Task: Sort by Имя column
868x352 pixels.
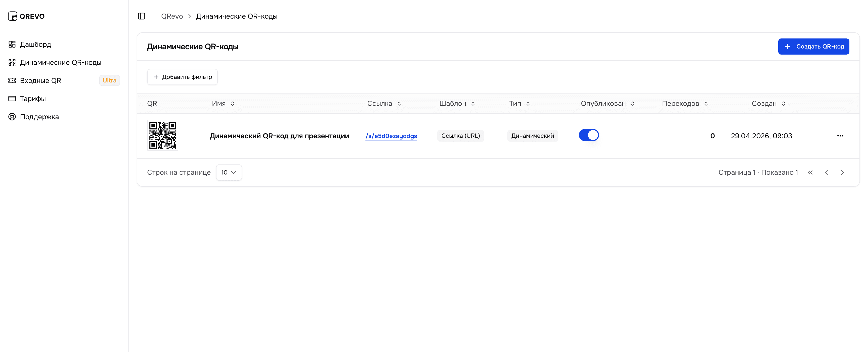Action: tap(223, 104)
